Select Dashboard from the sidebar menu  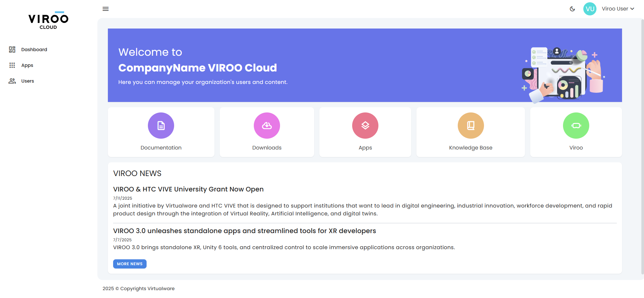[34, 49]
